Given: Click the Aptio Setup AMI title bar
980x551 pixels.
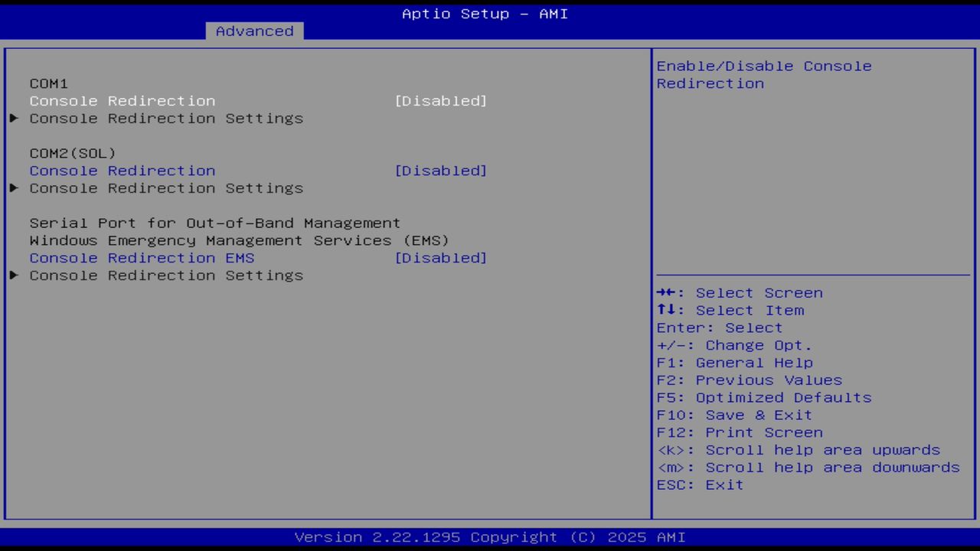Looking at the screenshot, I should (485, 13).
